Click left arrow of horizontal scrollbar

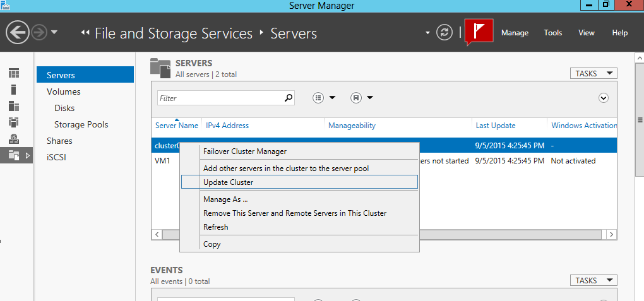tap(157, 235)
